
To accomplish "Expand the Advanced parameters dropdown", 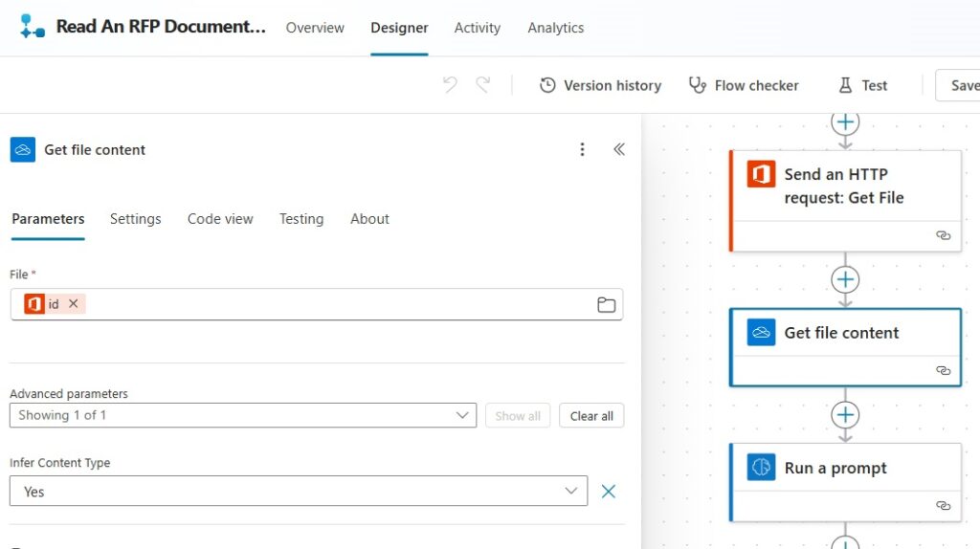I will pyautogui.click(x=243, y=415).
